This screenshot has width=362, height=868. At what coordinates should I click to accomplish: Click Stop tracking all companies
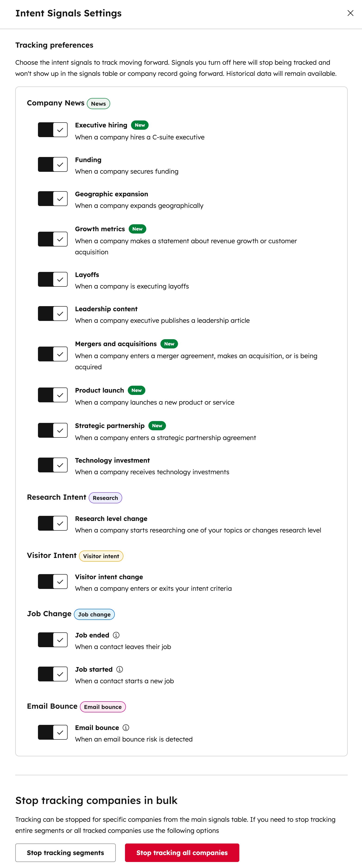tap(182, 853)
